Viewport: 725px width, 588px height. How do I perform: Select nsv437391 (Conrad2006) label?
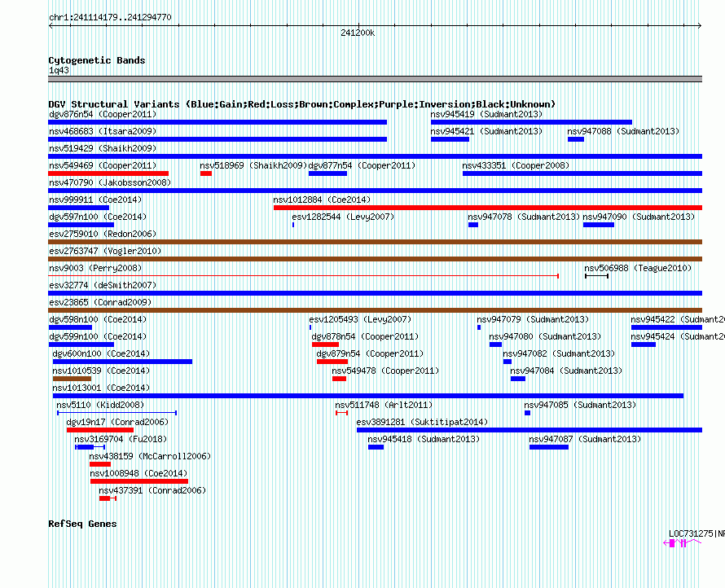(x=152, y=490)
